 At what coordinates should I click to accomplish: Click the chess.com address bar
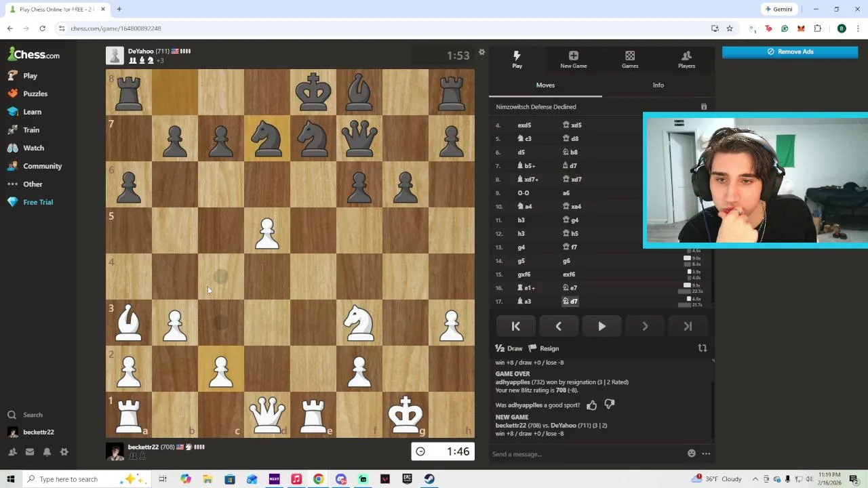coord(380,28)
